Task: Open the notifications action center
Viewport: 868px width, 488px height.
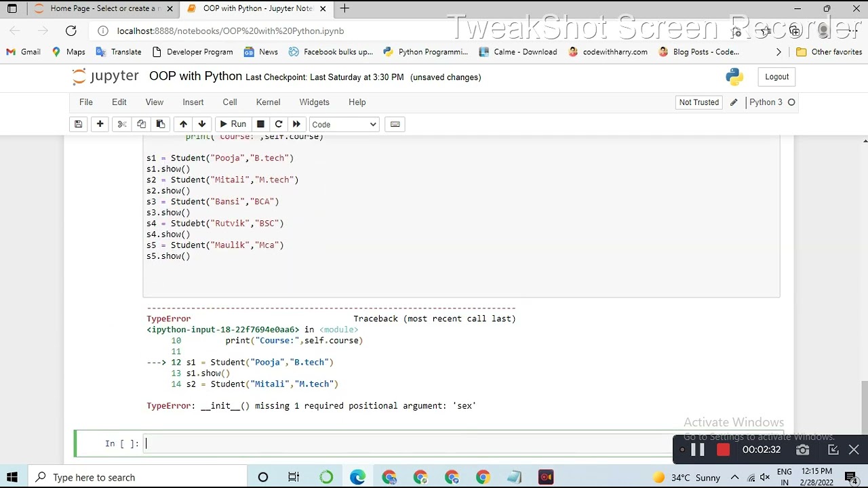Action: click(852, 477)
